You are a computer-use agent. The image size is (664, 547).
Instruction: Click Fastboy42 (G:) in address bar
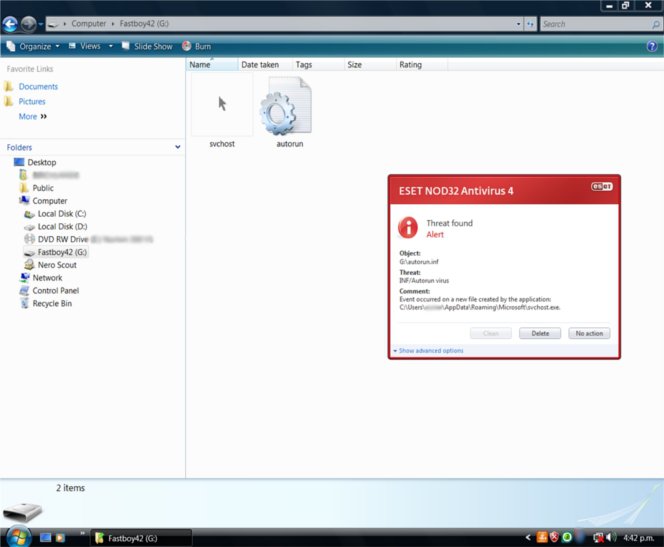point(144,24)
